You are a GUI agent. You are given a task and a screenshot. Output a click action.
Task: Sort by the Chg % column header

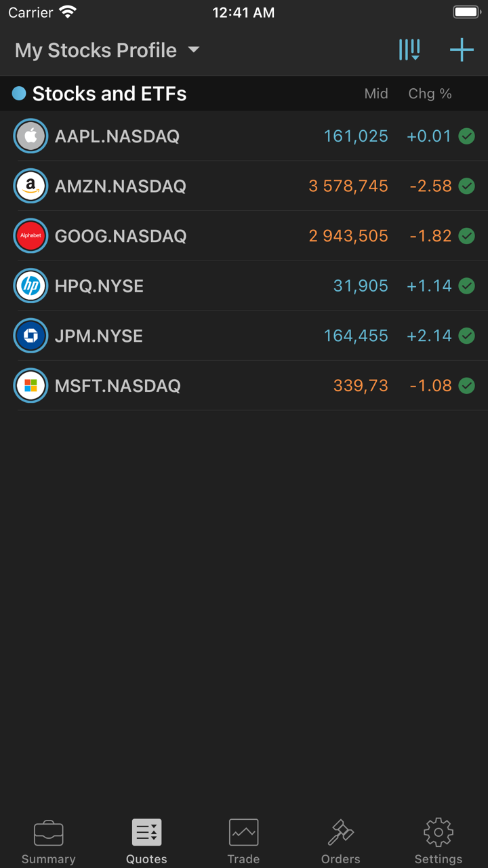[x=430, y=94]
